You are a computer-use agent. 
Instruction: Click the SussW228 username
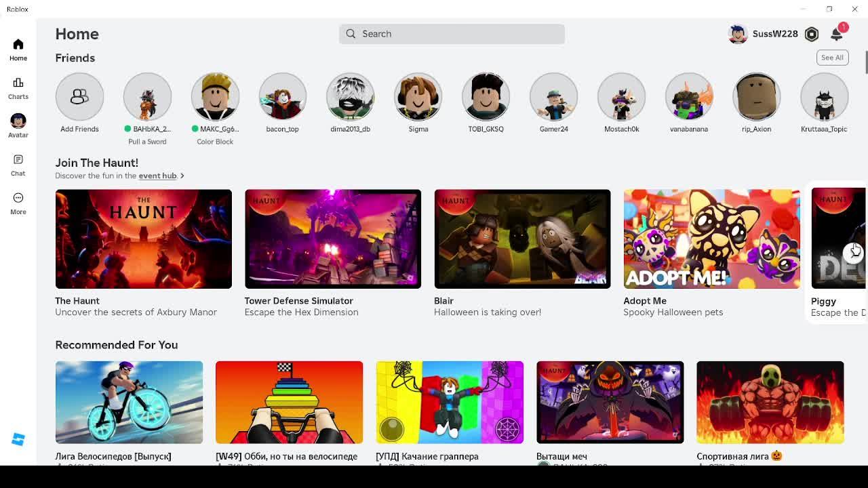775,34
